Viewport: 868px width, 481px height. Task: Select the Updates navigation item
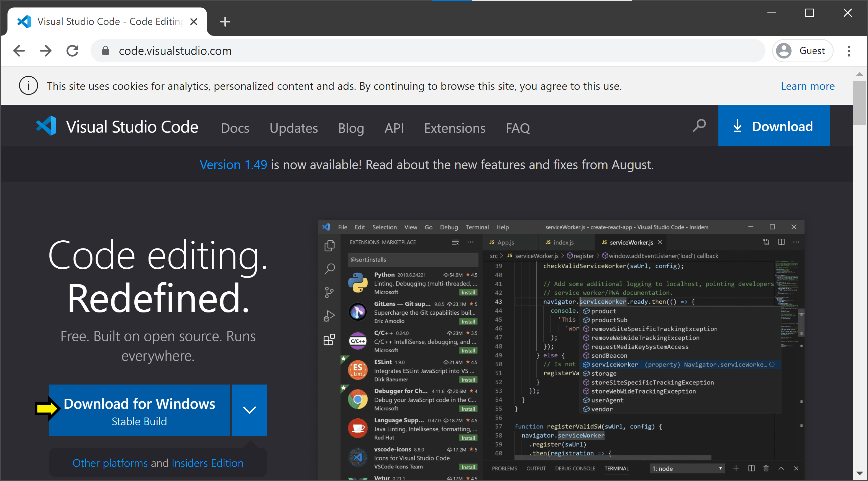293,128
